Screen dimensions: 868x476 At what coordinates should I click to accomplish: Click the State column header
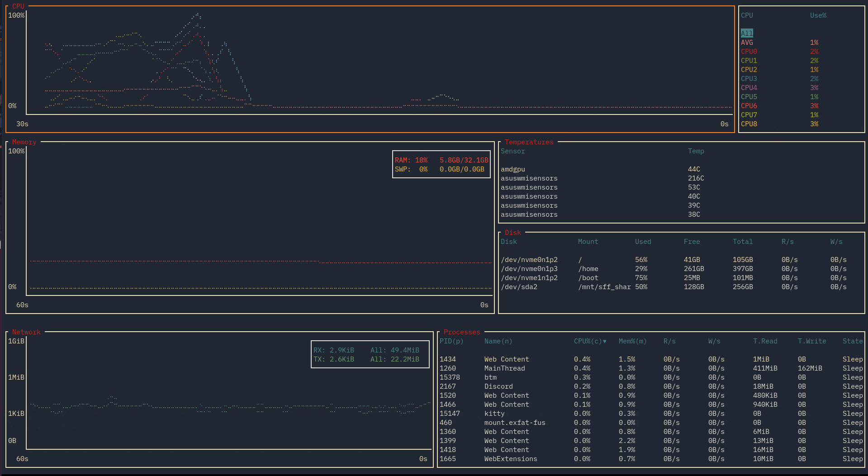click(x=853, y=341)
